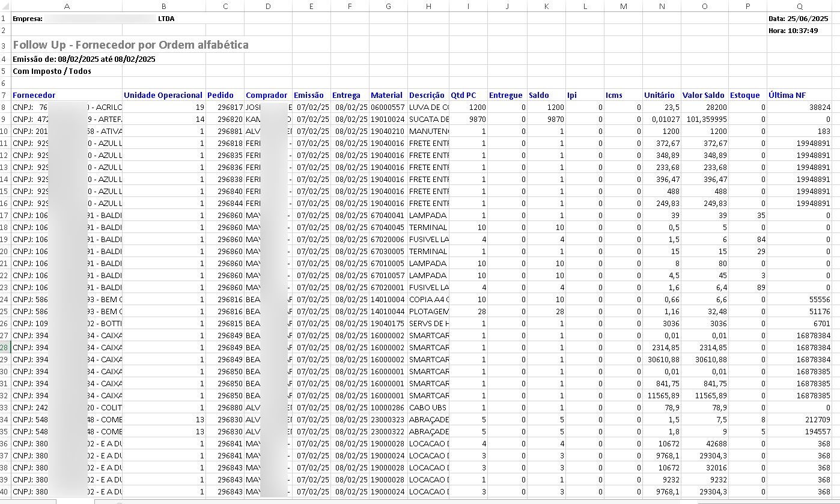Click material cell 10000286
The width and height of the screenshot is (840, 504).
(388, 407)
